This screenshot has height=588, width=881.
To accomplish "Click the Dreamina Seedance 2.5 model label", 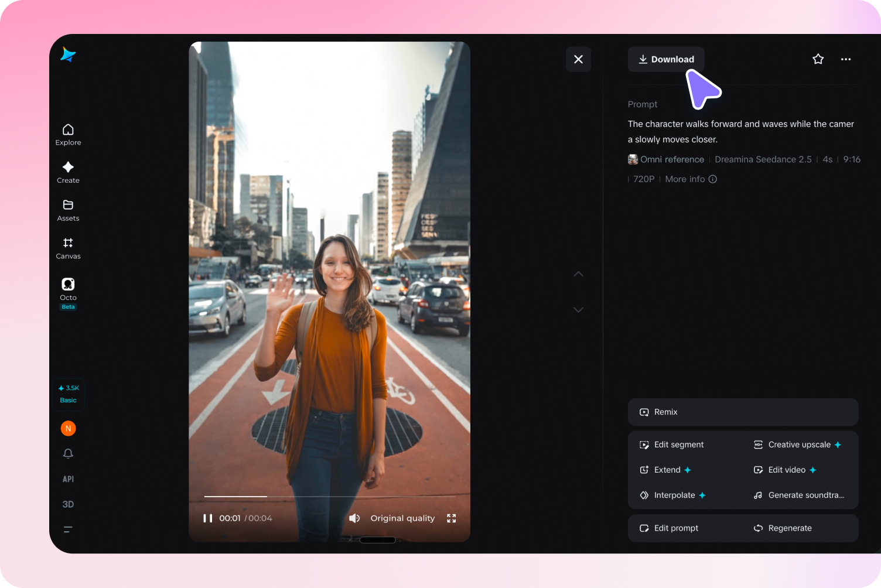I will point(763,159).
